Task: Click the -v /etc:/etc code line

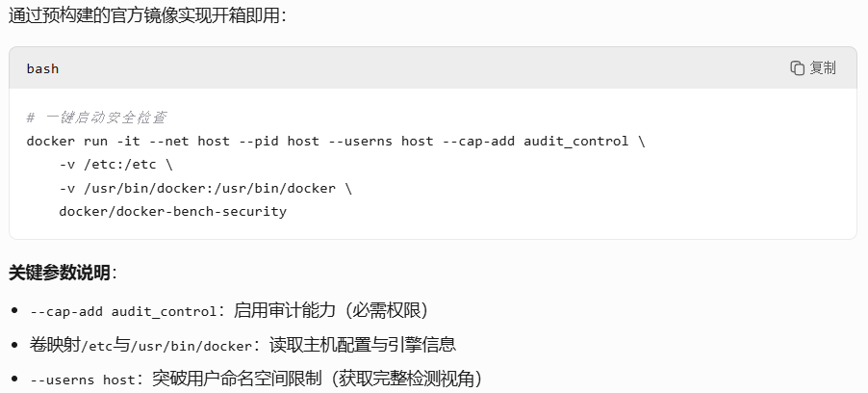Action: pos(115,165)
